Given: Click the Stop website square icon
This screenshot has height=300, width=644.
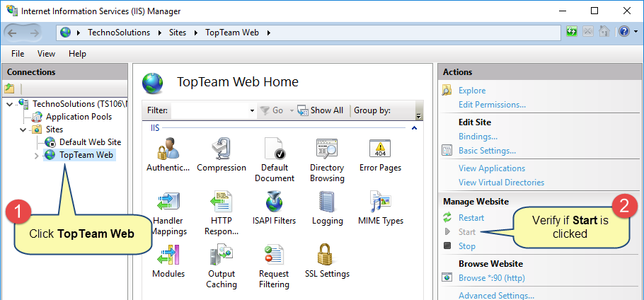Looking at the screenshot, I should pos(447,246).
